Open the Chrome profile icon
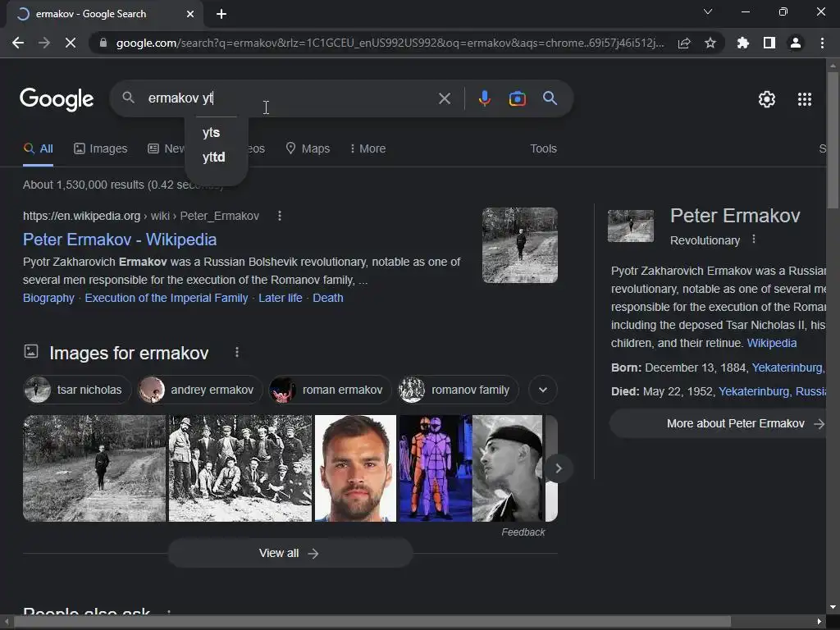Image resolution: width=840 pixels, height=630 pixels. [796, 43]
